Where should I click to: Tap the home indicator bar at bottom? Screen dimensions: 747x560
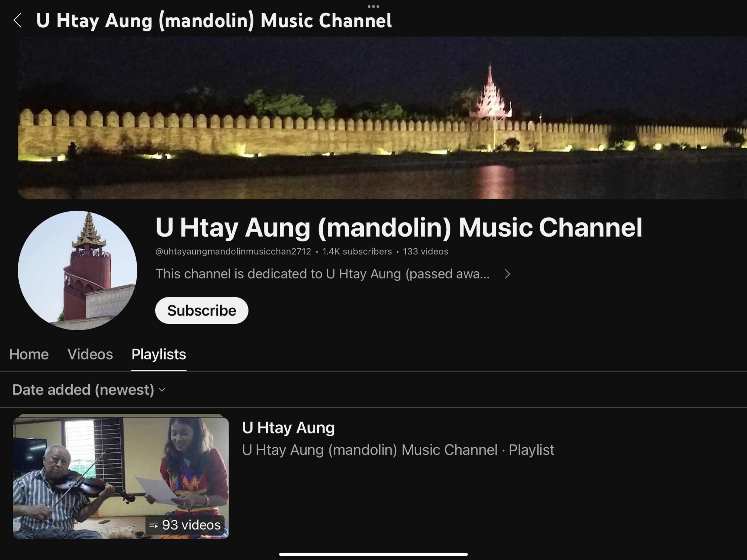[373, 554]
